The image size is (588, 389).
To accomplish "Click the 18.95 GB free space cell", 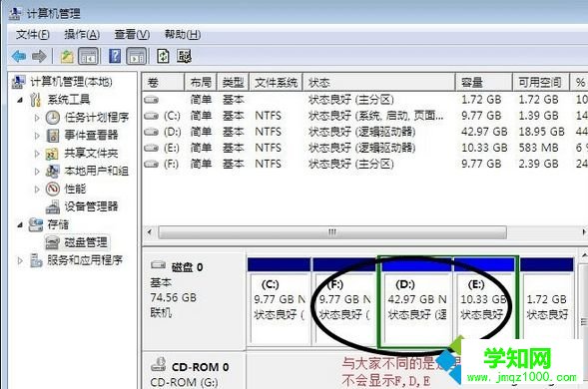I will click(541, 132).
